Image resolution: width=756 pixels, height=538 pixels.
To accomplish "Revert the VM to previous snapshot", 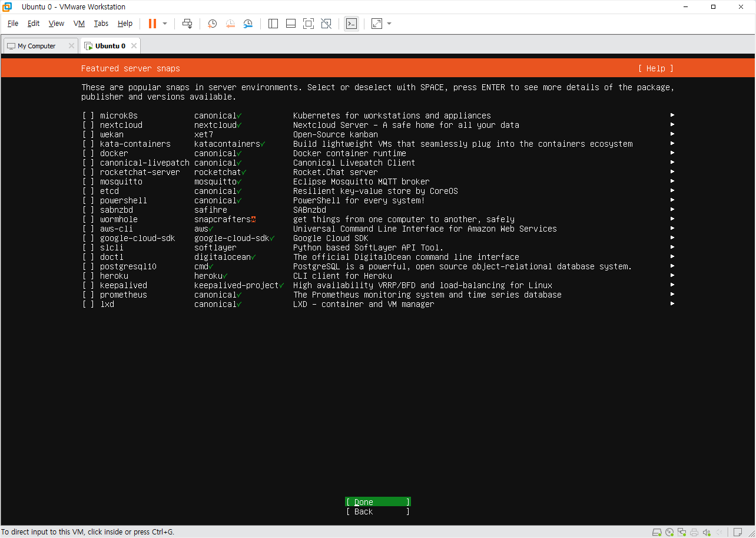I will tap(230, 24).
